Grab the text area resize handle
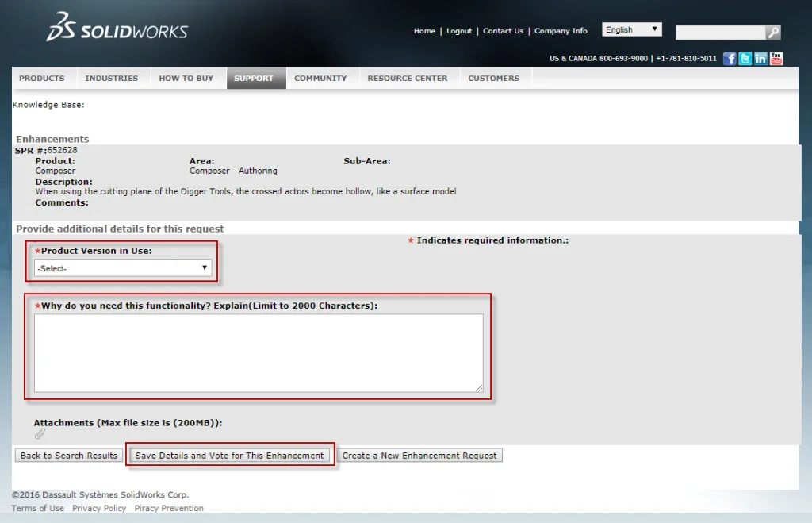 (x=479, y=388)
